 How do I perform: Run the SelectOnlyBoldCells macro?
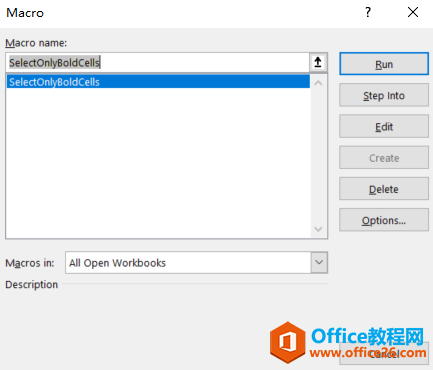pos(384,64)
